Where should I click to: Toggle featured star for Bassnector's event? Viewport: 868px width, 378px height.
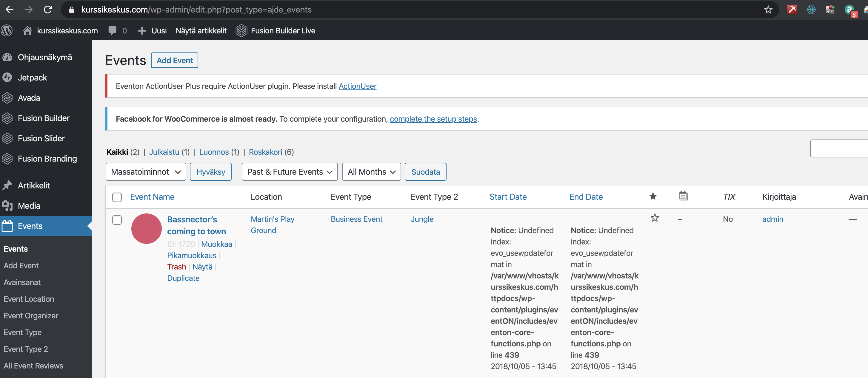[x=654, y=218]
